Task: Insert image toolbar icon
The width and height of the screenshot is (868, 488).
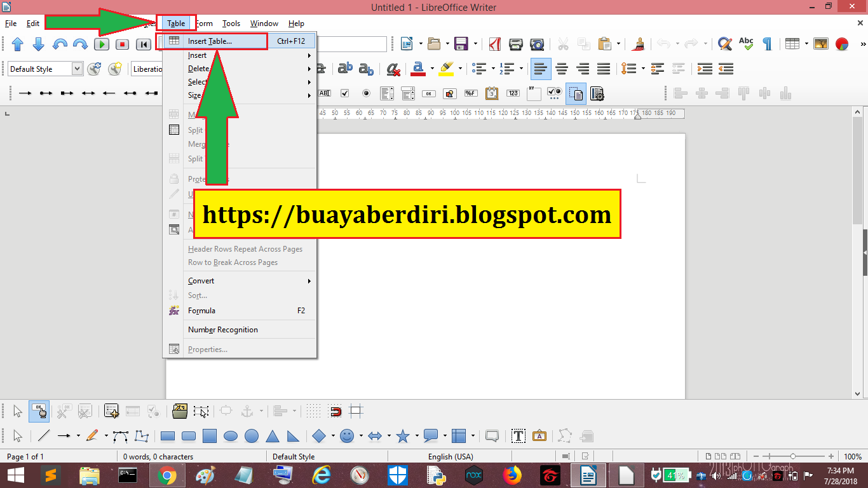Action: (821, 44)
